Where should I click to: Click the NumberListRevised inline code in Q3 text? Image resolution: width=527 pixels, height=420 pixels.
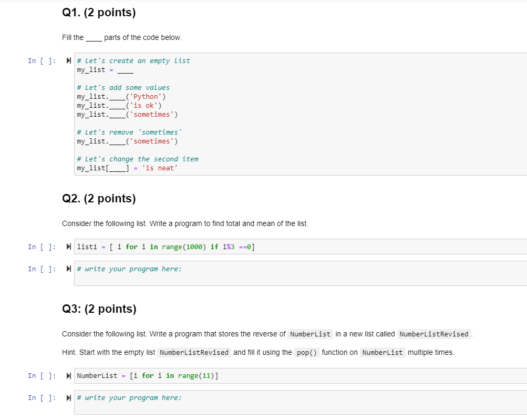[x=434, y=334]
